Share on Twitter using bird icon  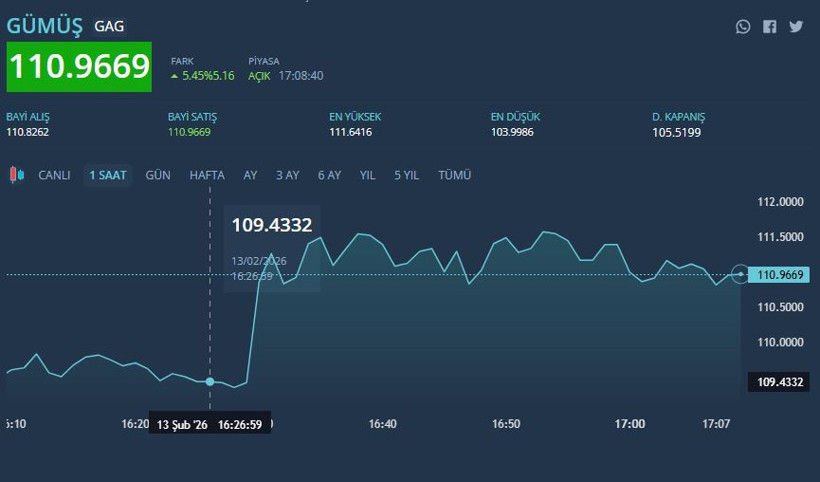tap(796, 27)
